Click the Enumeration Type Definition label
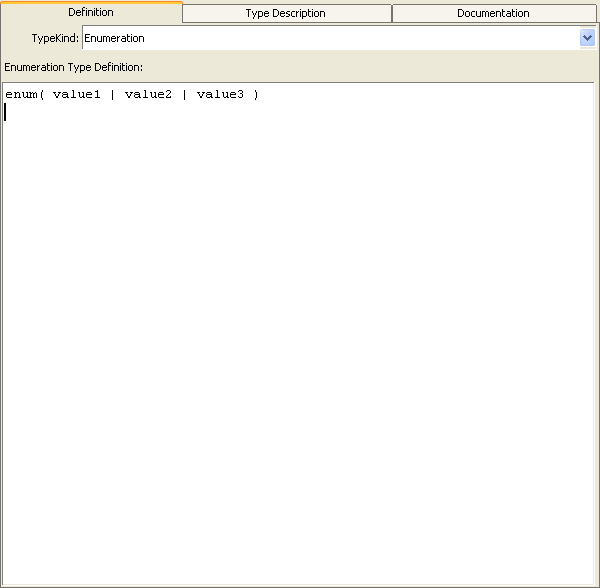This screenshot has height=588, width=600. pyautogui.click(x=74, y=67)
